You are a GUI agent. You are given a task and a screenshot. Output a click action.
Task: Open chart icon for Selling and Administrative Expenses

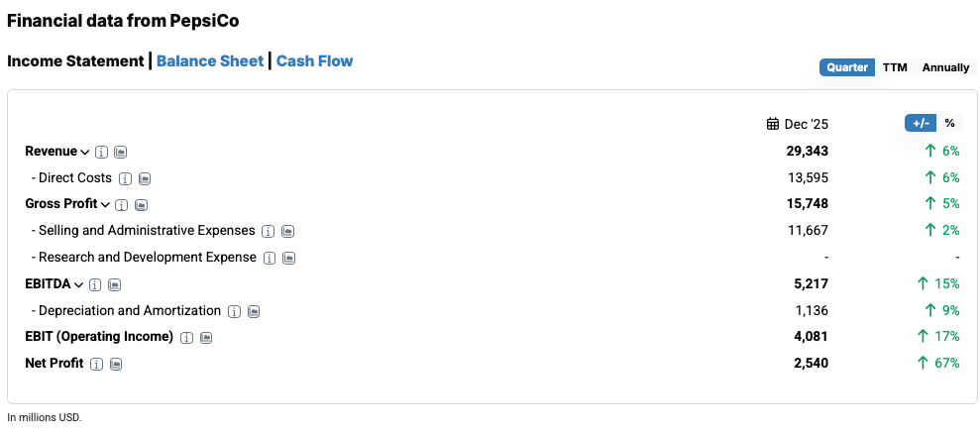pos(288,231)
